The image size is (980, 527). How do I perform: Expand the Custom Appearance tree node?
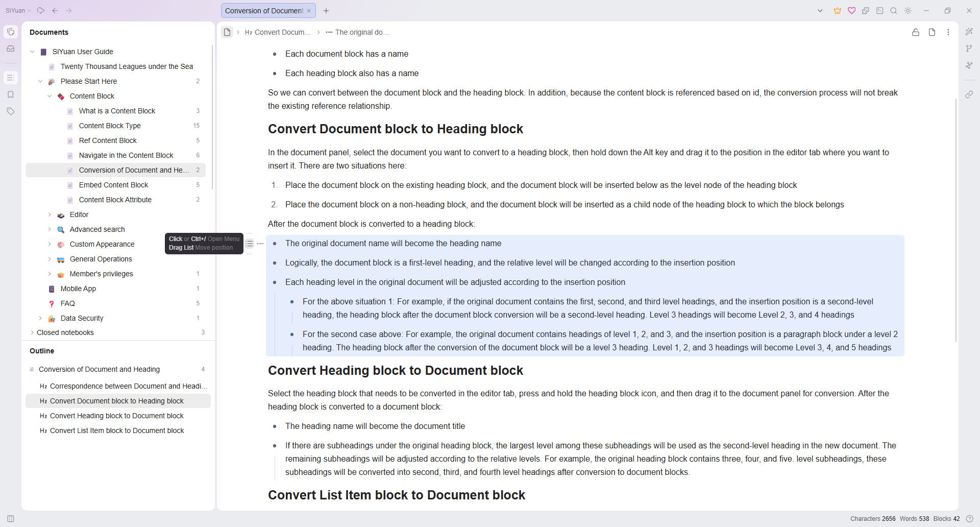(50, 244)
